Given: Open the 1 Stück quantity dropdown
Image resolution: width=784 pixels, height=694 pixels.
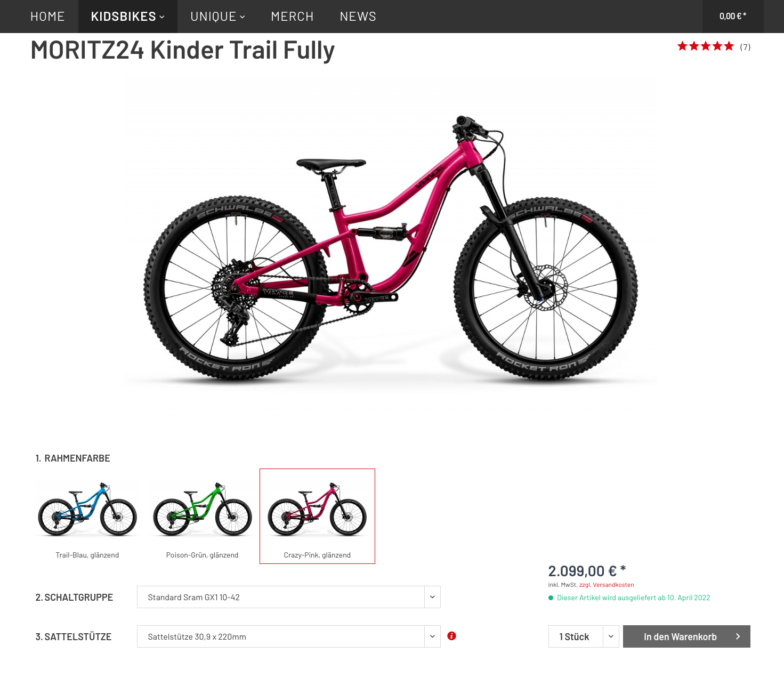Looking at the screenshot, I should pos(584,636).
